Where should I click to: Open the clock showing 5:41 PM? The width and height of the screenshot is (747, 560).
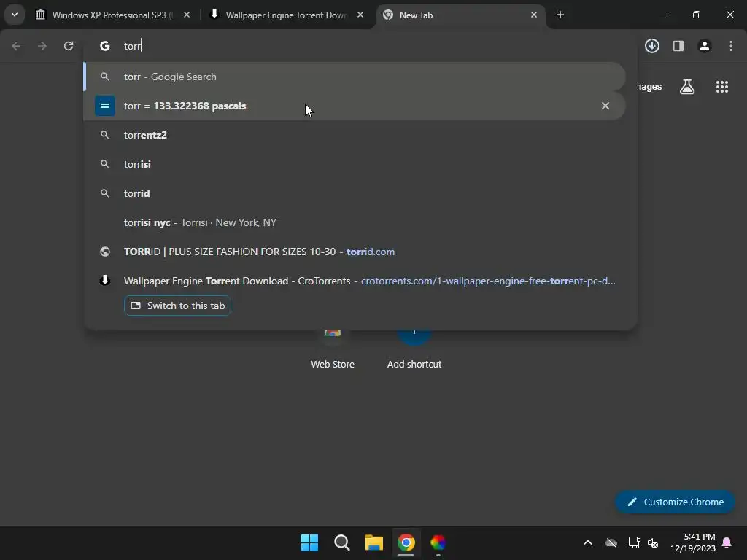693,542
